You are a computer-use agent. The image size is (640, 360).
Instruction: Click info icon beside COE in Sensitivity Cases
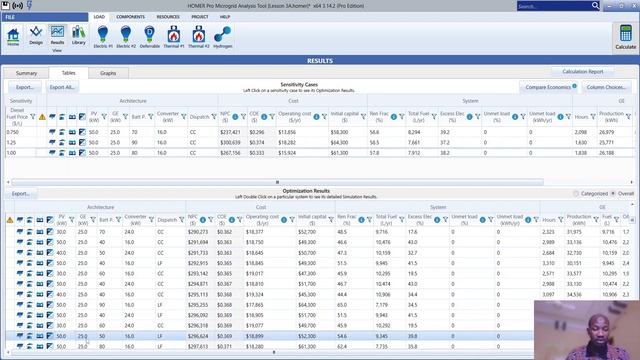point(264,117)
